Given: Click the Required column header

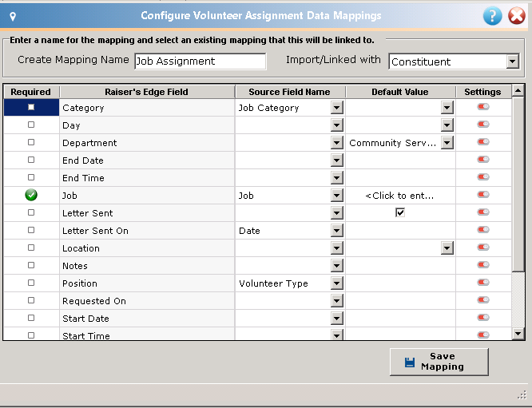Looking at the screenshot, I should [x=31, y=92].
